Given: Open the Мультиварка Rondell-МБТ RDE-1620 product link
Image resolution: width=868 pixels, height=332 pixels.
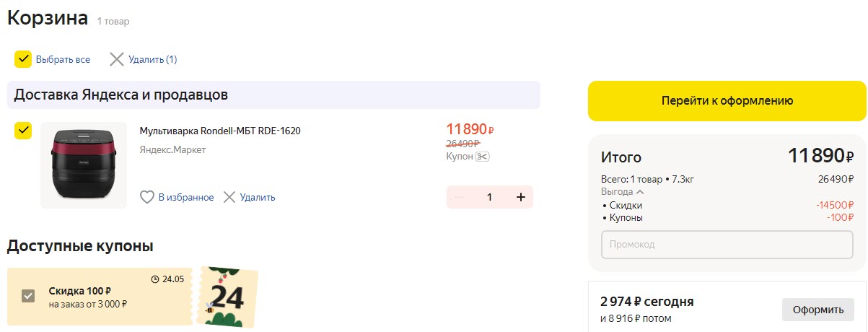Looking at the screenshot, I should pyautogui.click(x=220, y=131).
